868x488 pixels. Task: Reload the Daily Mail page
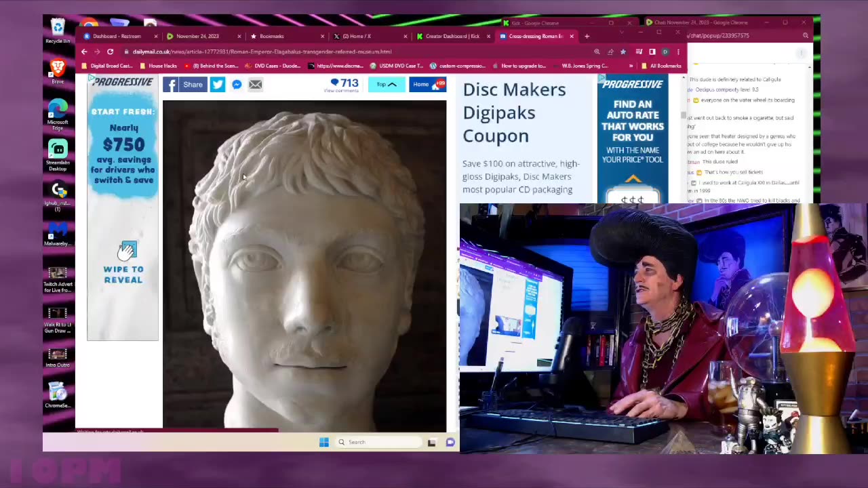click(x=110, y=52)
